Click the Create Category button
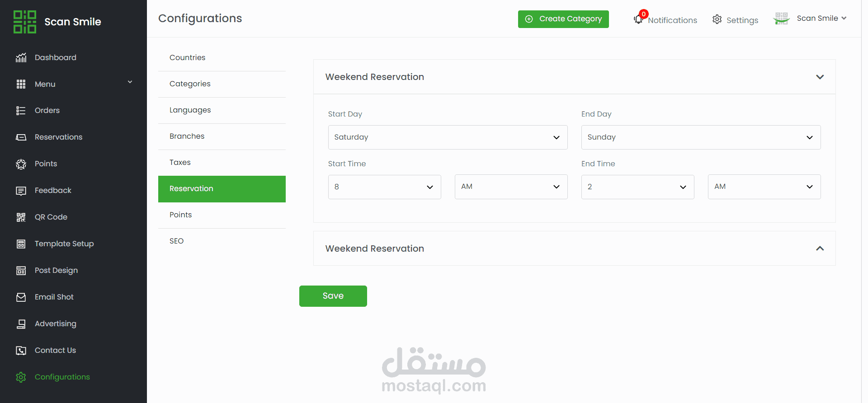The image size is (868, 403). (x=563, y=19)
